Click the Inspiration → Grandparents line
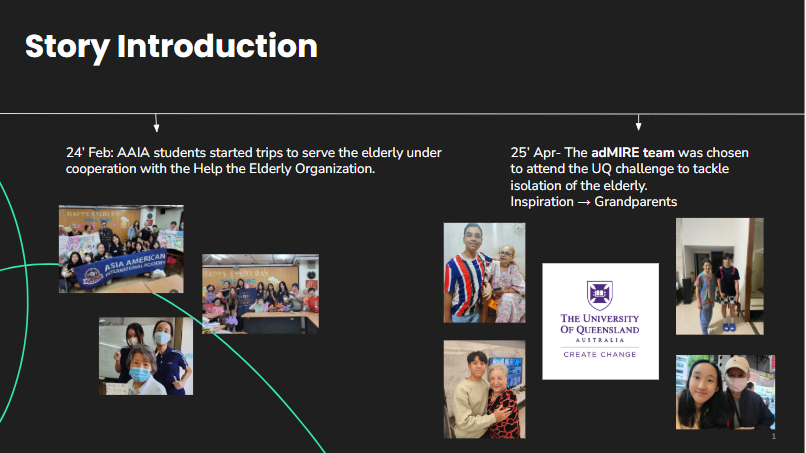The height and width of the screenshot is (453, 806). point(593,202)
